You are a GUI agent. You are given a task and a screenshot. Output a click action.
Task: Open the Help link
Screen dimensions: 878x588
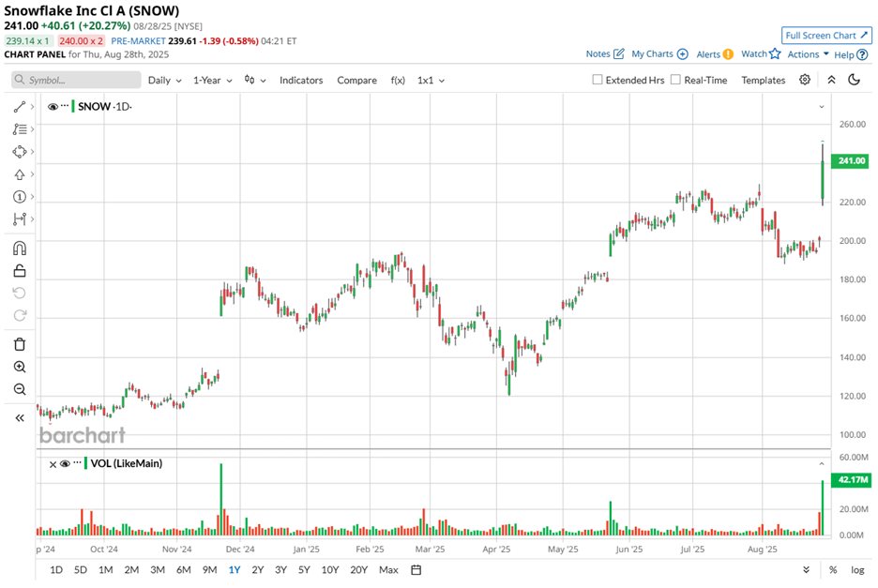851,55
